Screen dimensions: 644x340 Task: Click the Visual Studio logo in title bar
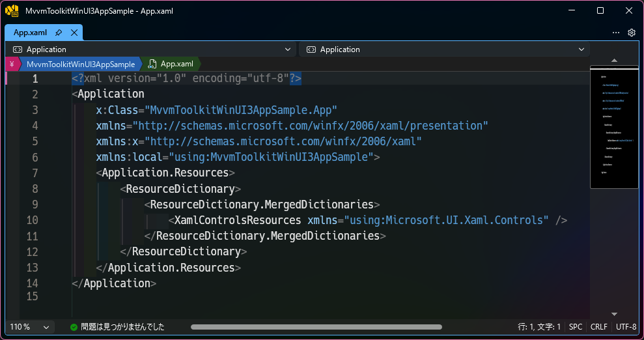tap(12, 10)
